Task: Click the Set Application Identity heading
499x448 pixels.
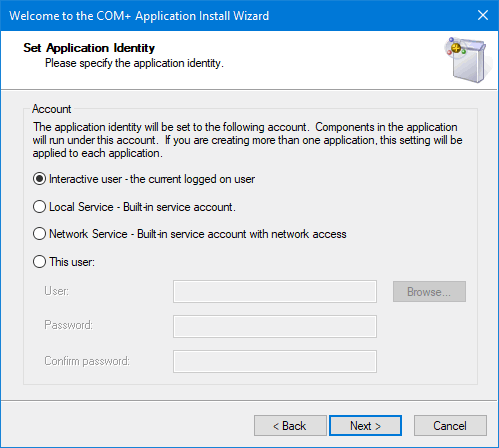Action: pos(89,48)
